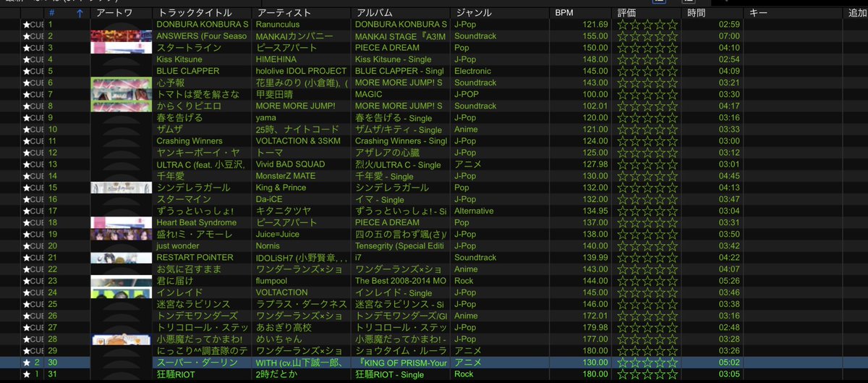Click album The Best 2008-2014 MO

[401, 281]
